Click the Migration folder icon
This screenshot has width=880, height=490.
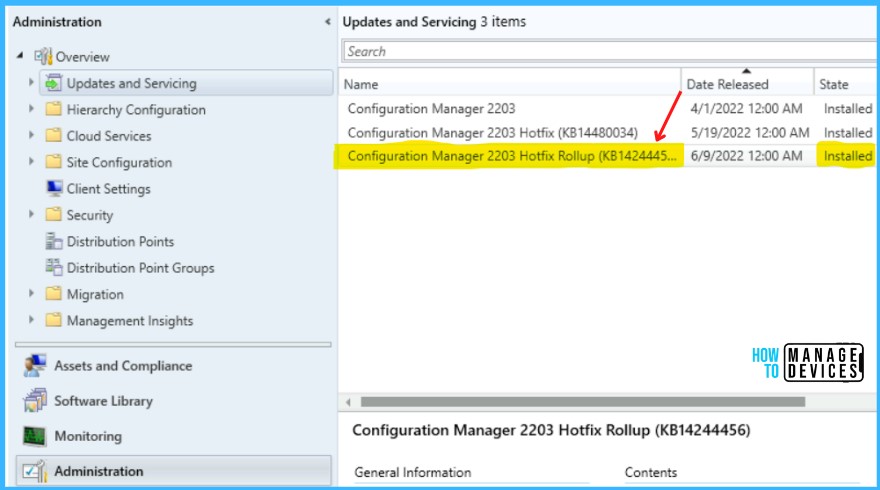(53, 294)
